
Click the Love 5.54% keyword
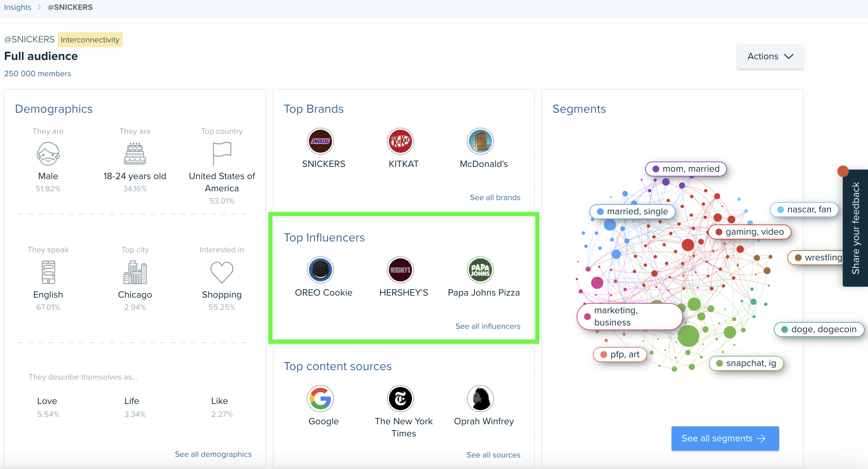click(48, 407)
